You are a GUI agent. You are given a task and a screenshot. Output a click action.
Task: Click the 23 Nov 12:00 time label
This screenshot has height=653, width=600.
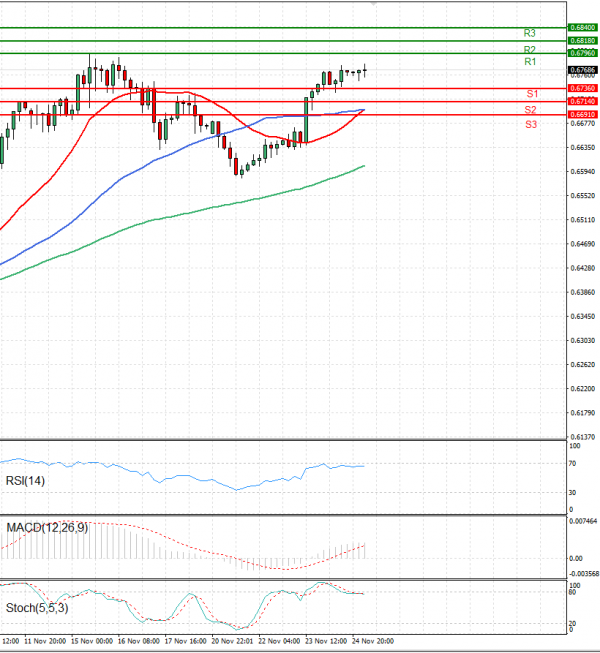click(326, 641)
